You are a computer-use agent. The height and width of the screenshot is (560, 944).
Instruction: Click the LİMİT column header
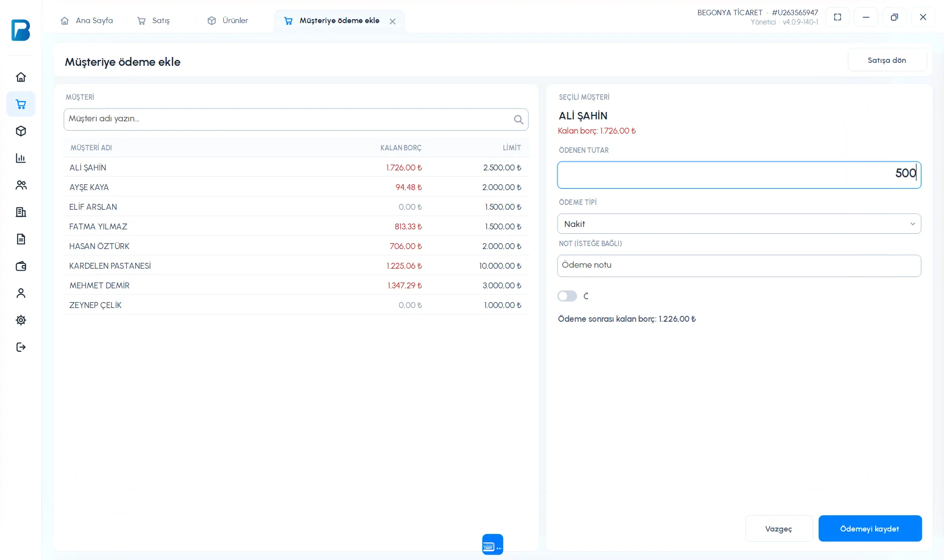pos(511,148)
